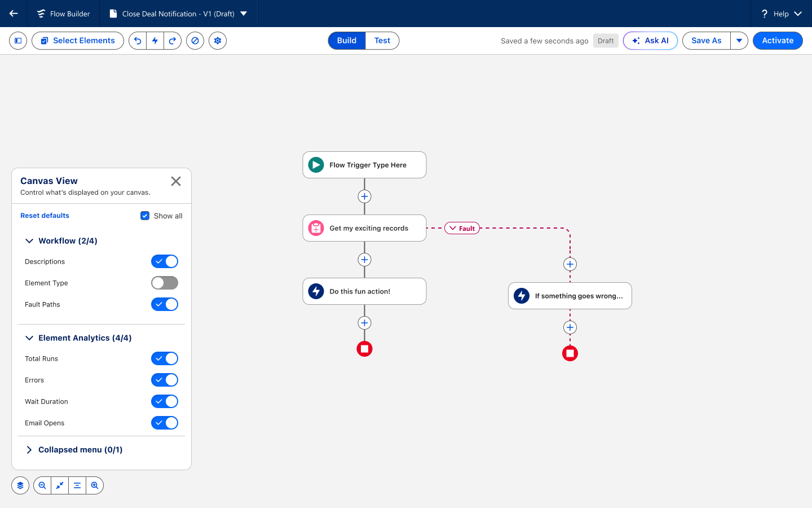812x508 pixels.
Task: Uncheck the Show all checkbox
Action: tap(145, 216)
